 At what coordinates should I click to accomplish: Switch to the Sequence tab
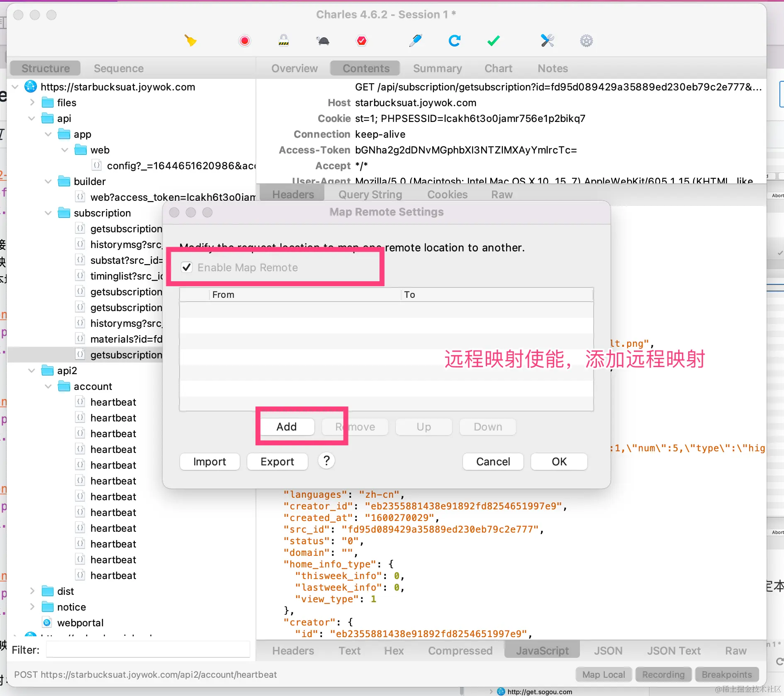[119, 68]
